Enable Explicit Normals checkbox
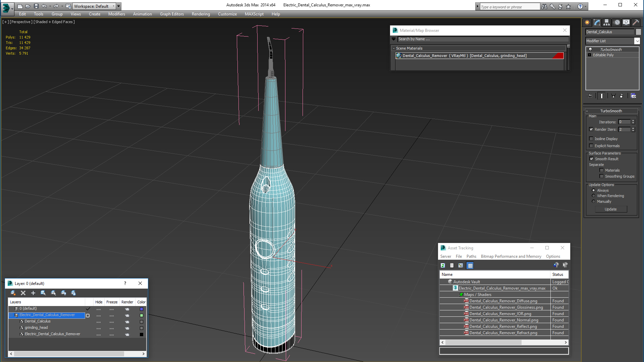The height and width of the screenshot is (362, 644). (591, 146)
